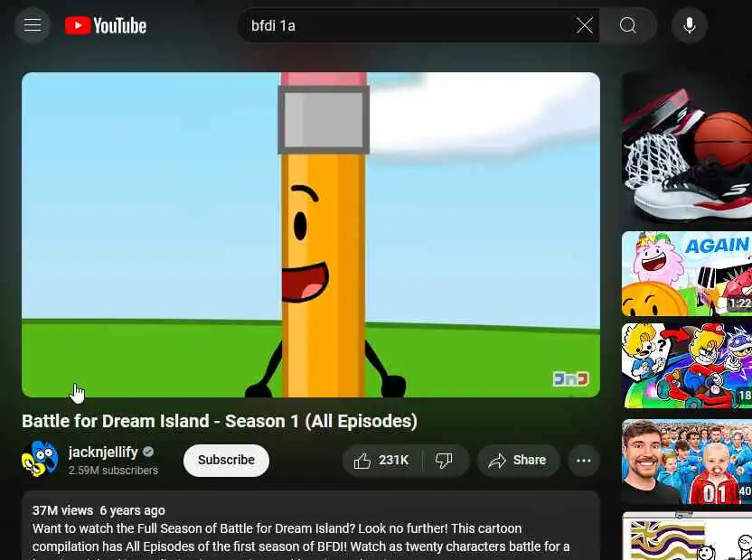752x560 pixels.
Task: Like the video with 231K likes
Action: pyautogui.click(x=381, y=461)
